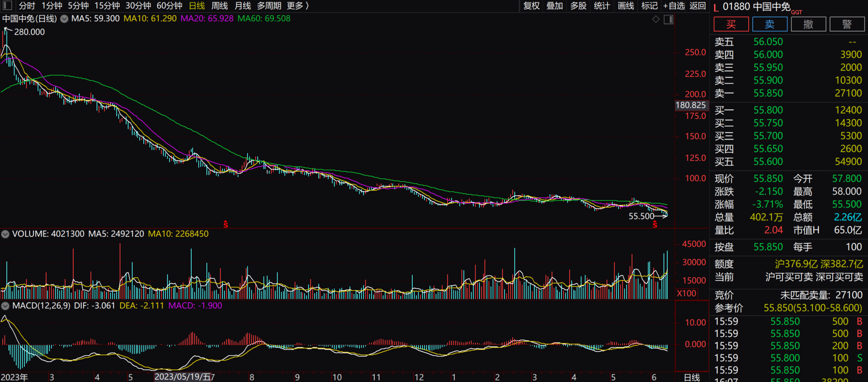868x382 pixels.
Task: Click the 15:59 trade row 55.800 100 S
Action: (788, 358)
